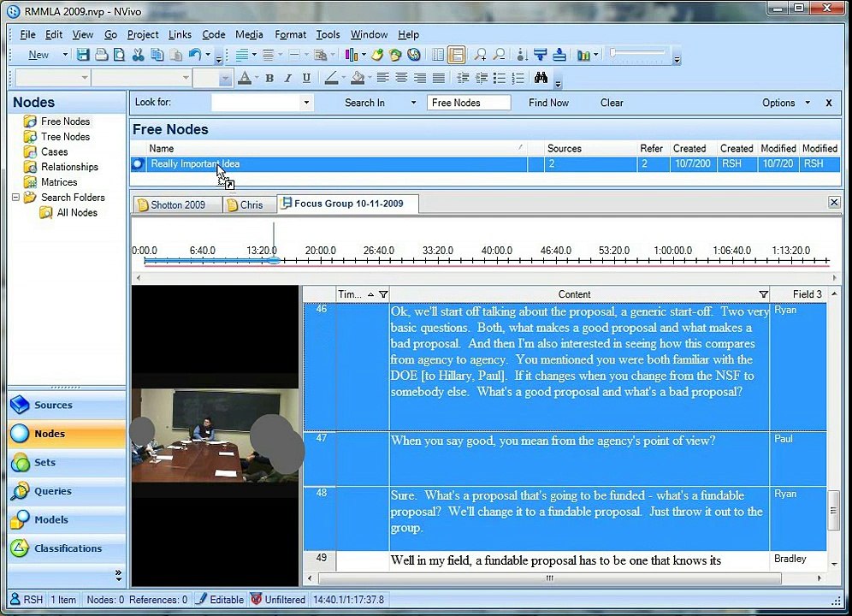The image size is (852, 616).
Task: Open the Media menu
Action: 249,34
